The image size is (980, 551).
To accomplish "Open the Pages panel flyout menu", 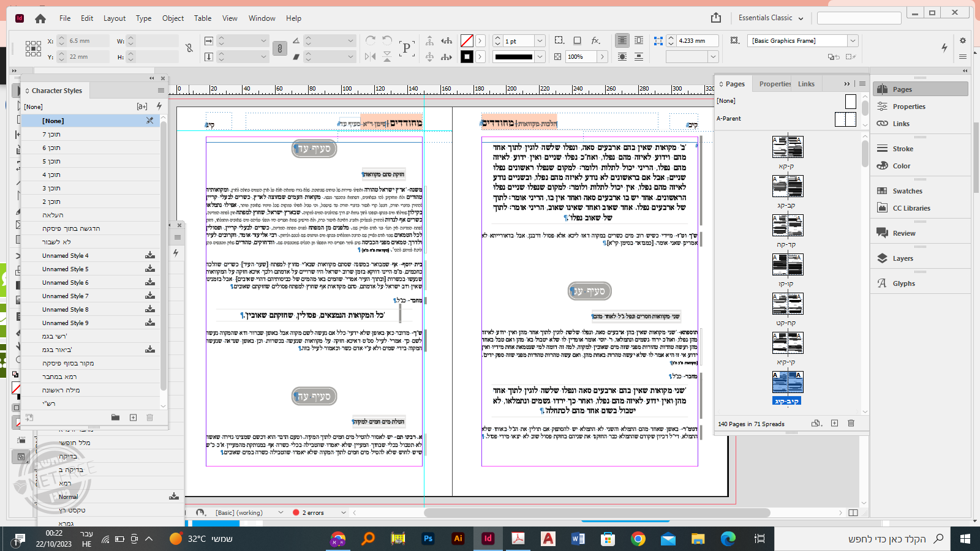I will [862, 84].
